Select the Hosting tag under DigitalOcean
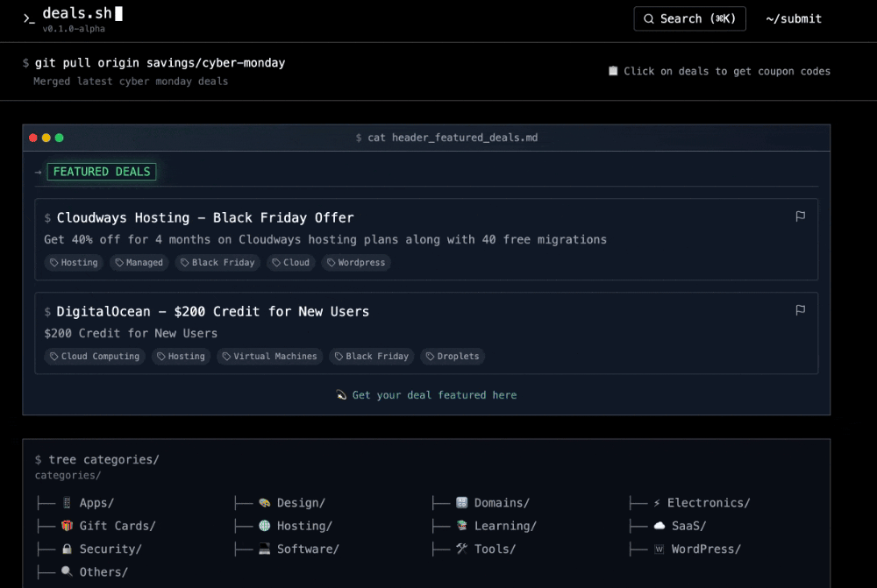 (181, 356)
